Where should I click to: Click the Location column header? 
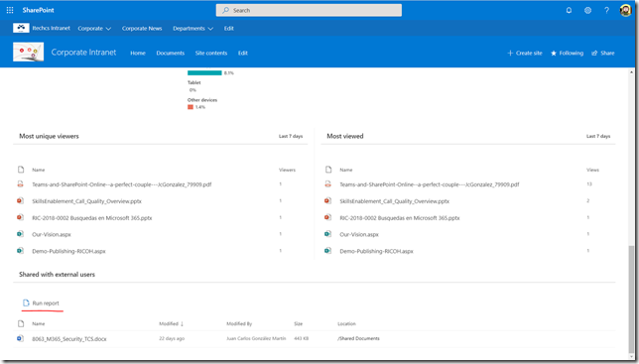pos(347,323)
